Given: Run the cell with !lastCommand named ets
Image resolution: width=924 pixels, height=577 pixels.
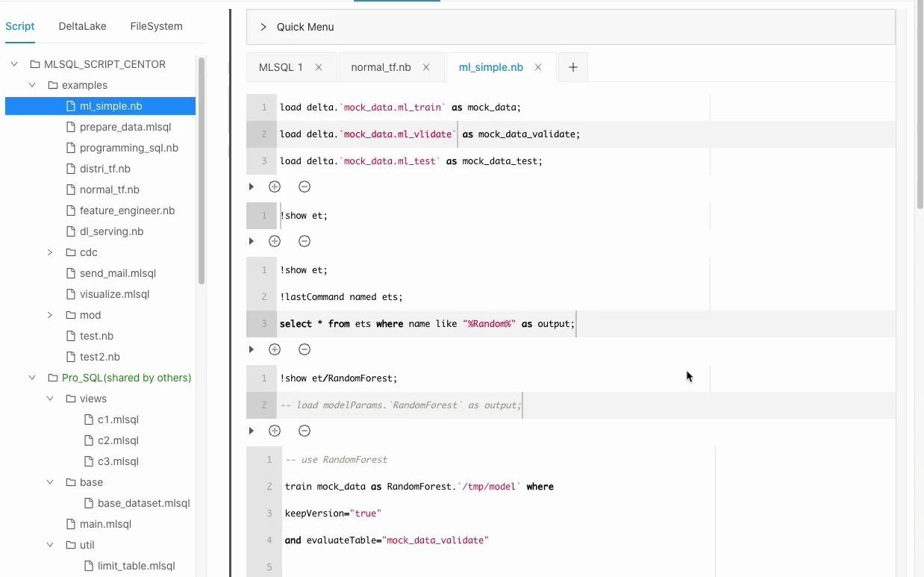Looking at the screenshot, I should pos(252,349).
